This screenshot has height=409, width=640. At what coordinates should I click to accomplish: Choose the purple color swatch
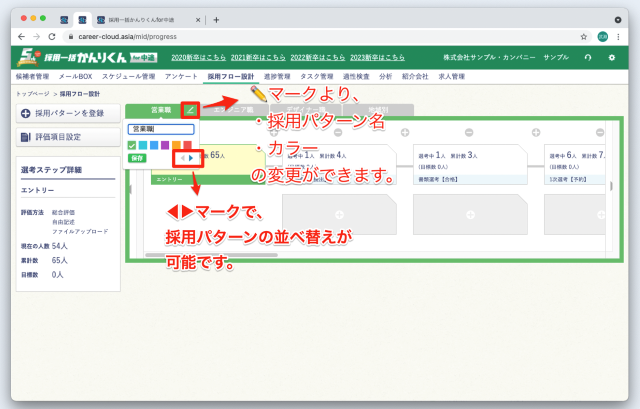point(167,145)
